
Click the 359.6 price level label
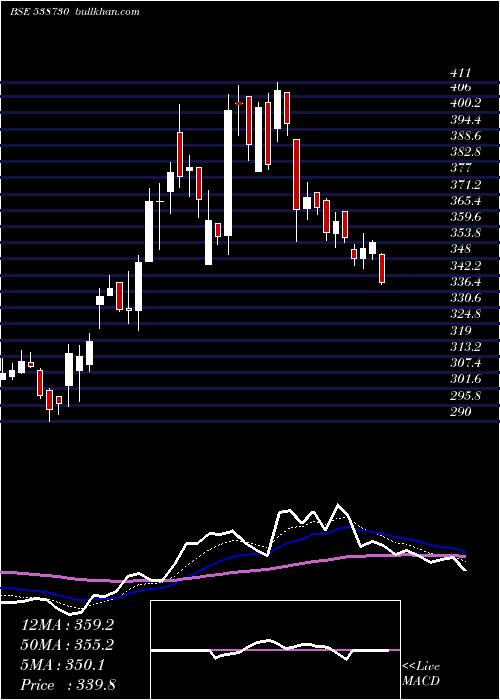pos(466,217)
